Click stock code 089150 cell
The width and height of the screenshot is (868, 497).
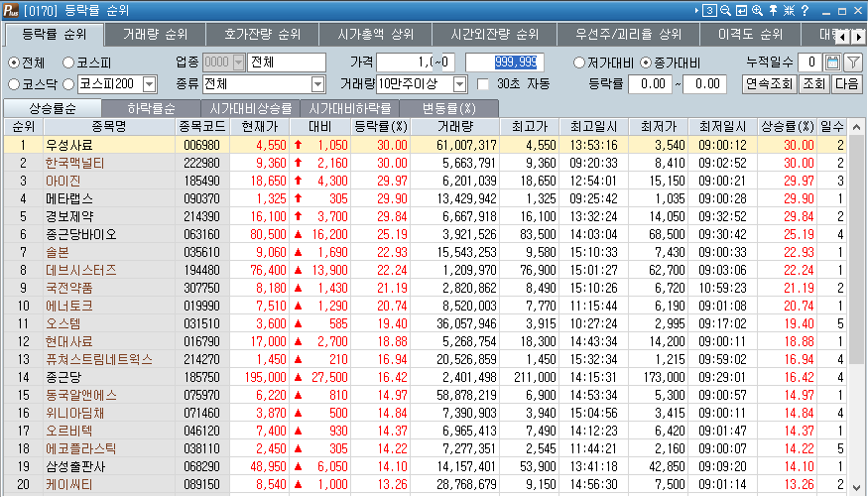(202, 485)
